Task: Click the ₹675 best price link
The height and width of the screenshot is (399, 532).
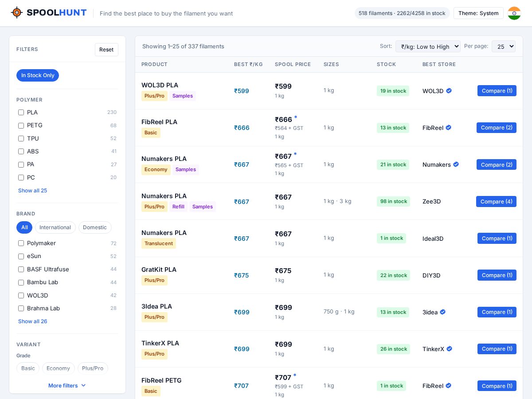Action: 242,275
